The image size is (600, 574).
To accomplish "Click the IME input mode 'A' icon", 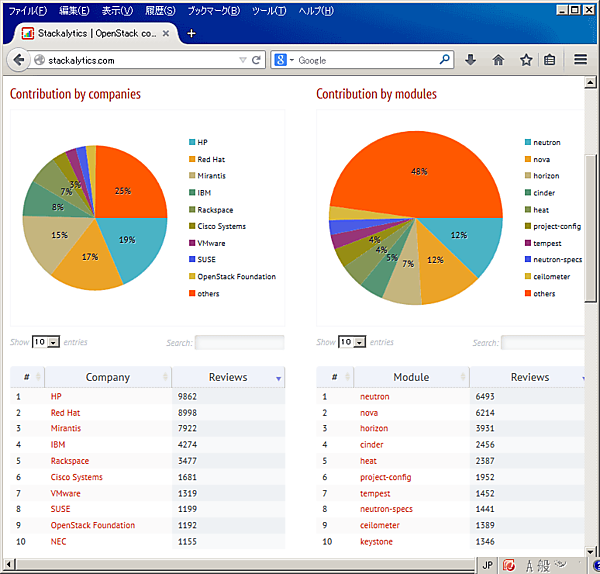I will pyautogui.click(x=529, y=566).
